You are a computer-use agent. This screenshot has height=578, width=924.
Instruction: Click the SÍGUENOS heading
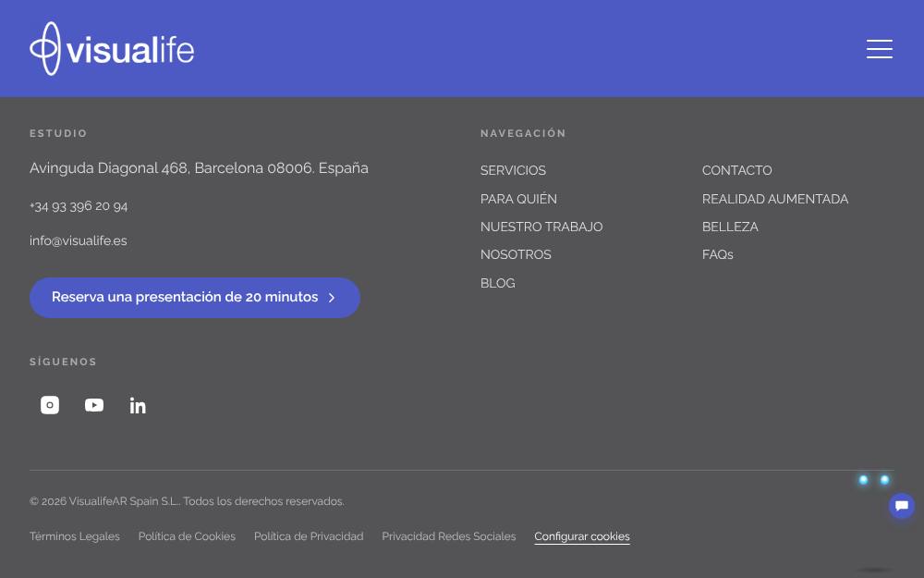click(x=63, y=362)
